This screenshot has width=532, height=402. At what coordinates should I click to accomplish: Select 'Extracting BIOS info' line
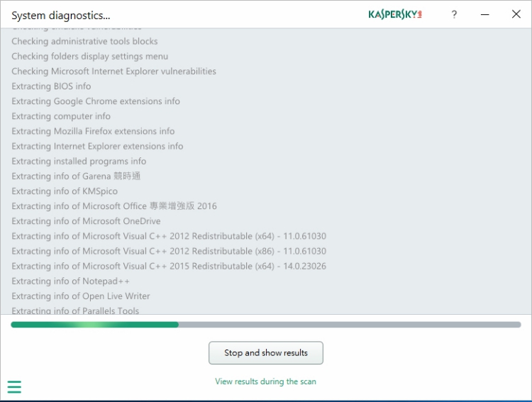click(51, 86)
